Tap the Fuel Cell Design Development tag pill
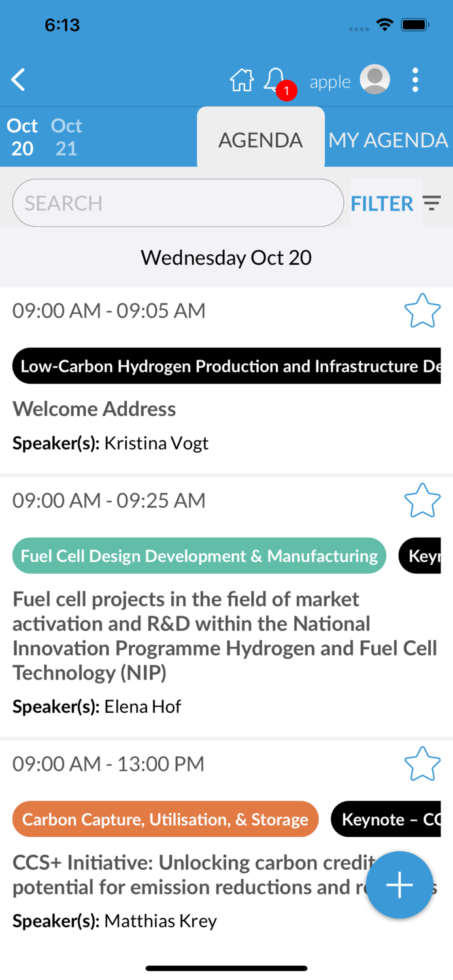 coord(199,555)
